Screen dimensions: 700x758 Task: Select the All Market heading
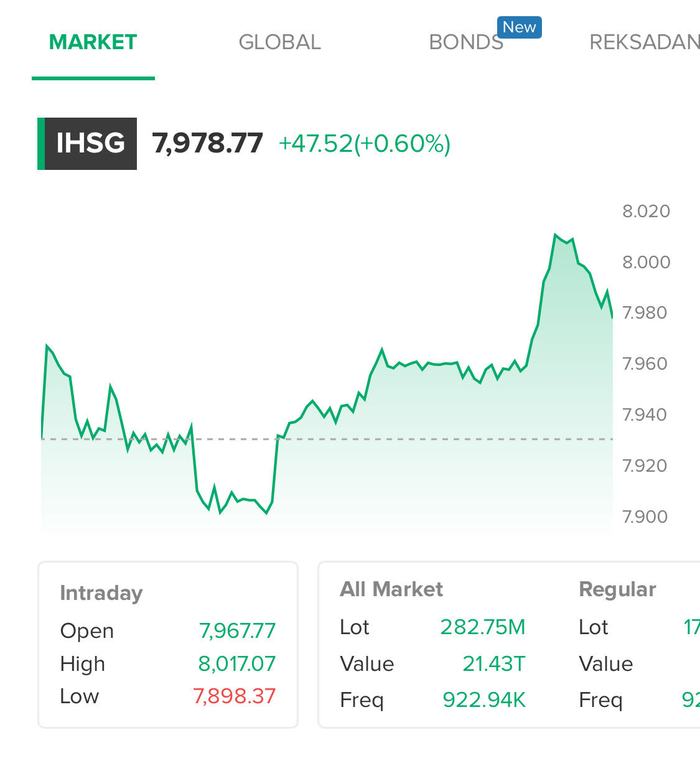coord(391,589)
